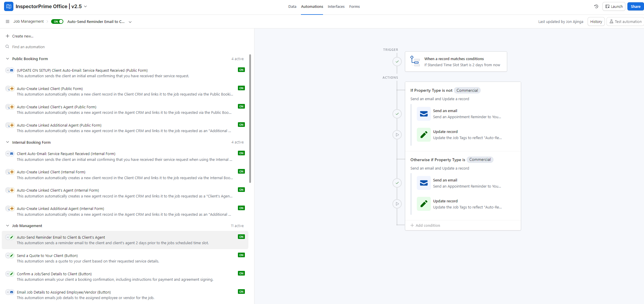
Task: Click the Test automation button
Action: [x=625, y=21]
